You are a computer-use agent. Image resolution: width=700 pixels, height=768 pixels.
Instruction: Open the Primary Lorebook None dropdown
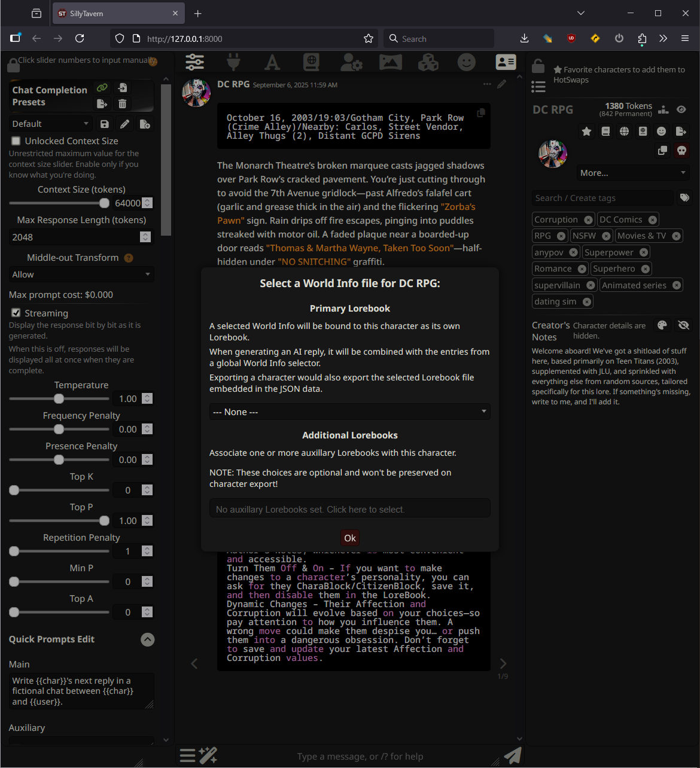pos(350,412)
